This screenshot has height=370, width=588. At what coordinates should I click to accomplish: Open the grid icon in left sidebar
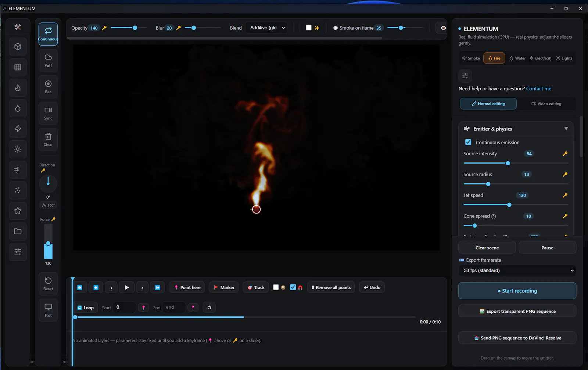[x=18, y=67]
